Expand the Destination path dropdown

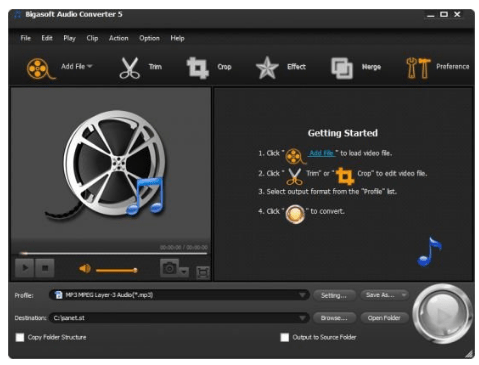pos(302,318)
